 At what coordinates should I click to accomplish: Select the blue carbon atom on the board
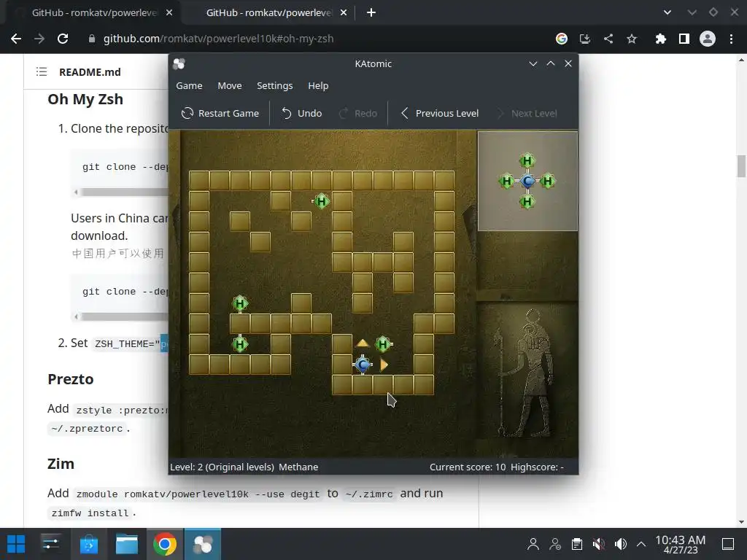(x=363, y=365)
